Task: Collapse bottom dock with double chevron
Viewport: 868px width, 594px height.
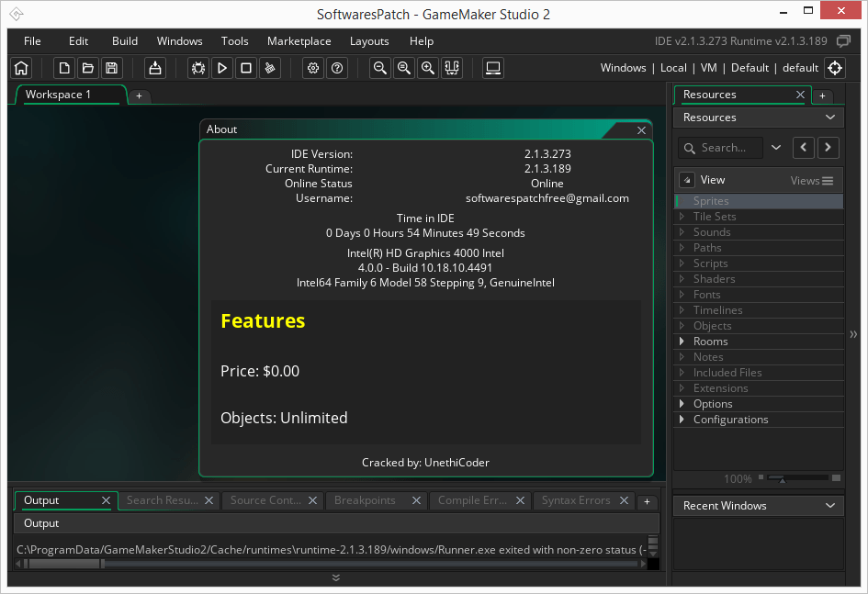Action: (x=335, y=577)
